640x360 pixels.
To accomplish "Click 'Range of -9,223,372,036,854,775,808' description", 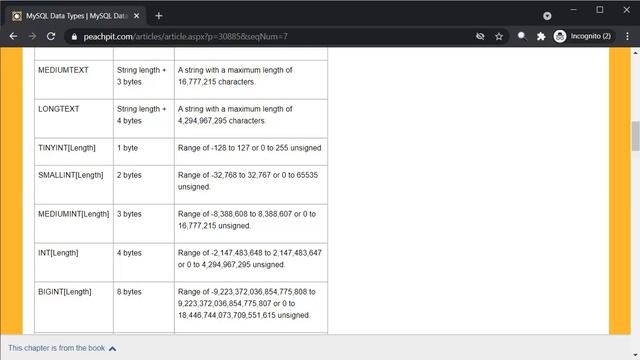I will click(251, 307).
